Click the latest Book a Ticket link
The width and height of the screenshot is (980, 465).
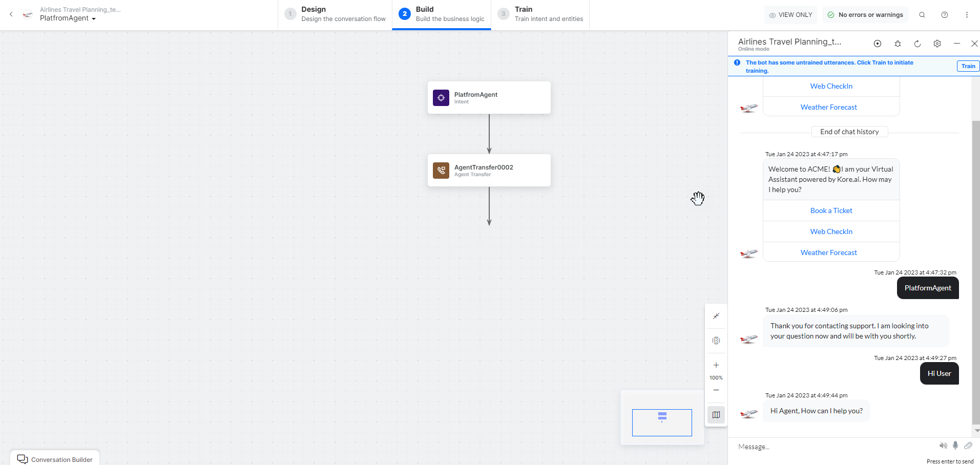(831, 210)
